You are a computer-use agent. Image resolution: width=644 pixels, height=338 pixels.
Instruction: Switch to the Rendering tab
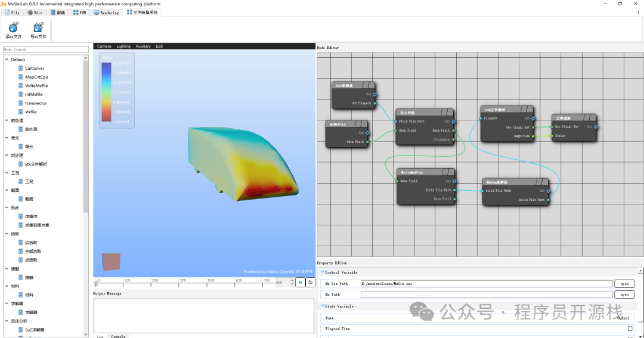106,13
